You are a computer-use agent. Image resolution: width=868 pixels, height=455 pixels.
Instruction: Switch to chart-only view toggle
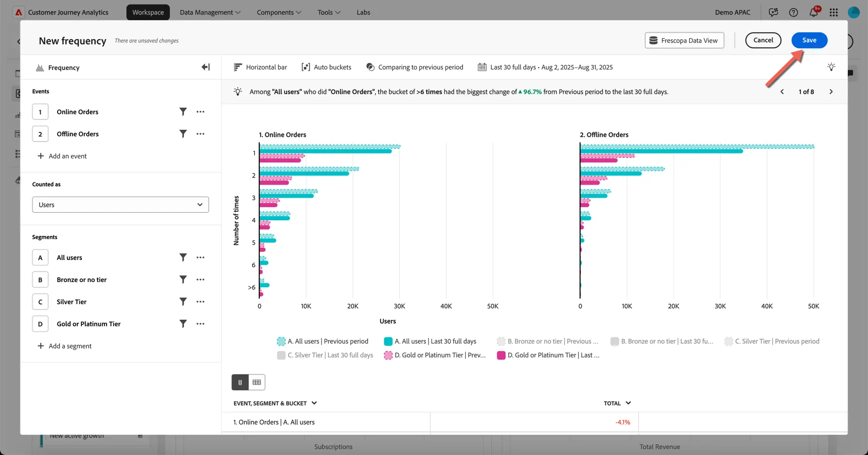click(240, 383)
